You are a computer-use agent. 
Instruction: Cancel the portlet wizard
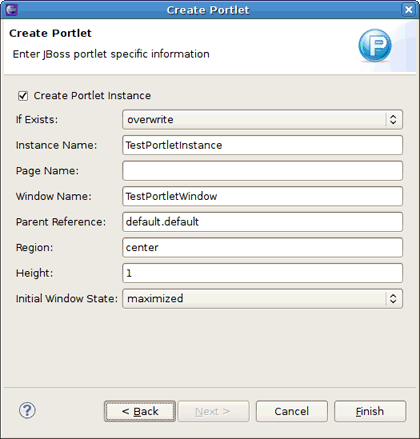click(292, 411)
